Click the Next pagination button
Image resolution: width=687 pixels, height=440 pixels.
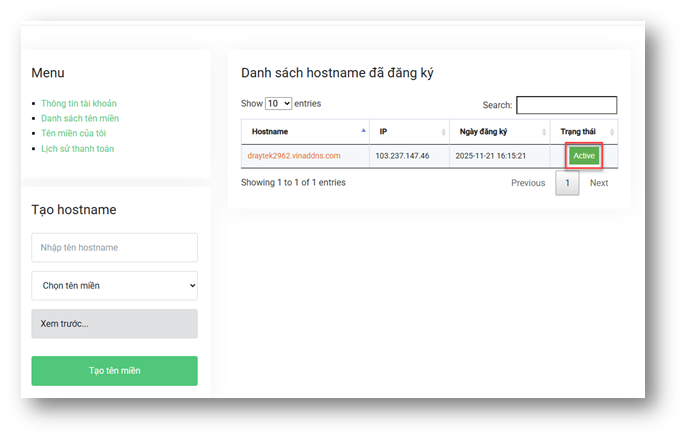[598, 183]
